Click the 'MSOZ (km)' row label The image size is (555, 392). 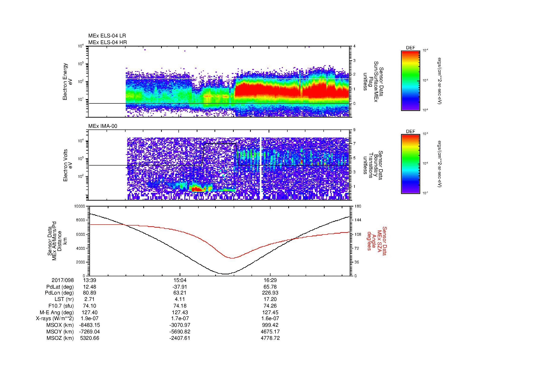pos(60,338)
